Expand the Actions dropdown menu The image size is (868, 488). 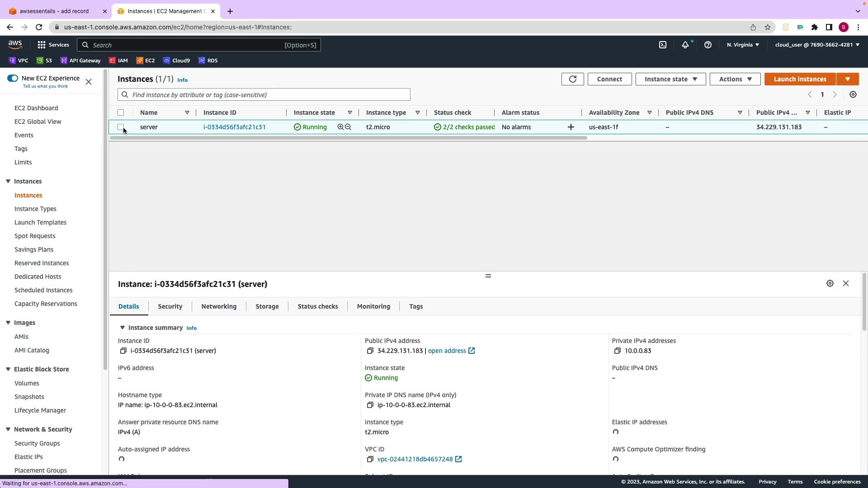pos(735,79)
